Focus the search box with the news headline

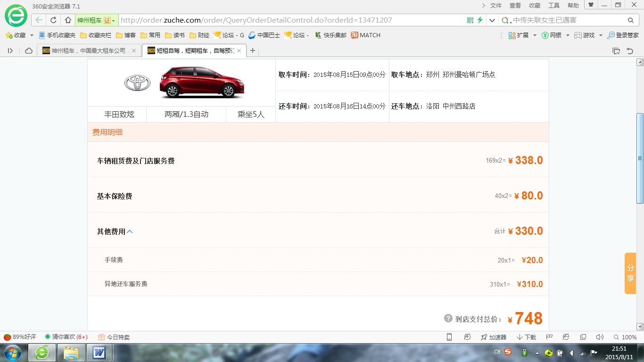coord(568,20)
